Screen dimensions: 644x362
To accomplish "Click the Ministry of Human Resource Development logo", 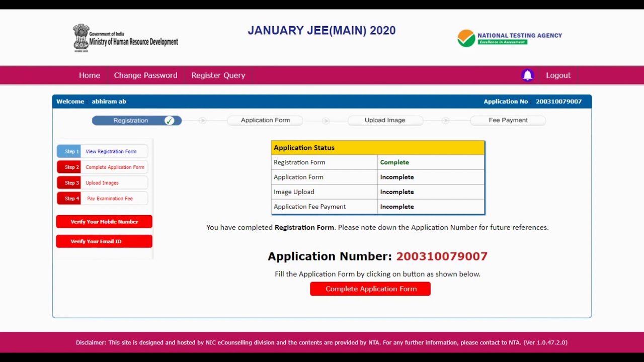I will click(x=126, y=38).
